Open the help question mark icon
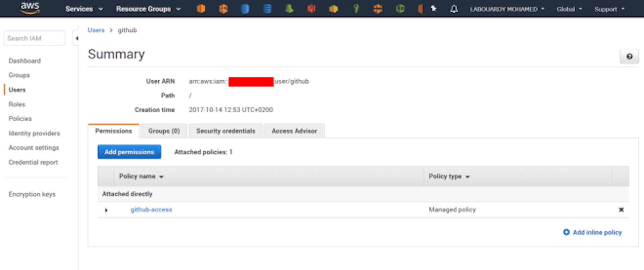 pyautogui.click(x=629, y=57)
